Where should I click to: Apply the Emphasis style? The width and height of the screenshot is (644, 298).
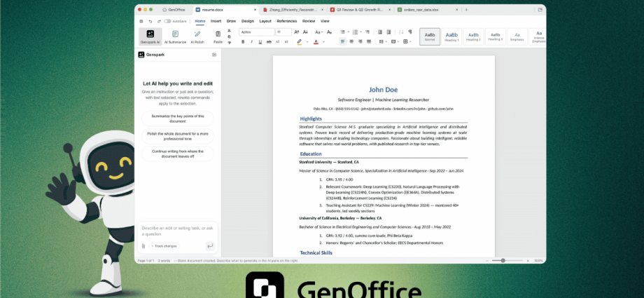(517, 36)
